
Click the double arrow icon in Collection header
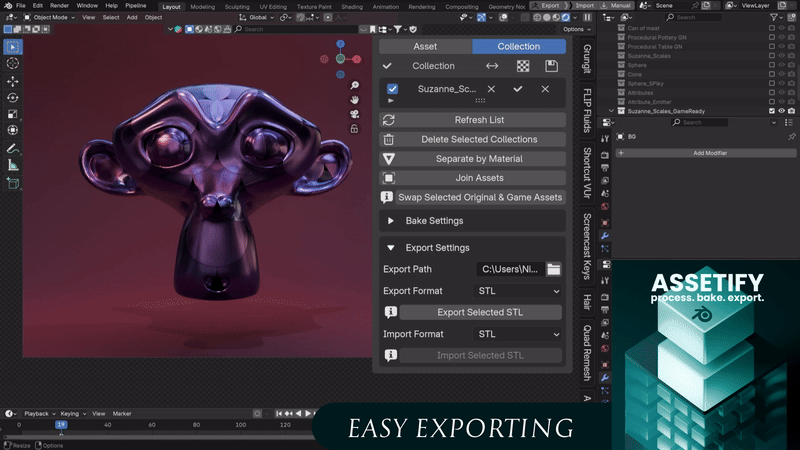point(492,66)
